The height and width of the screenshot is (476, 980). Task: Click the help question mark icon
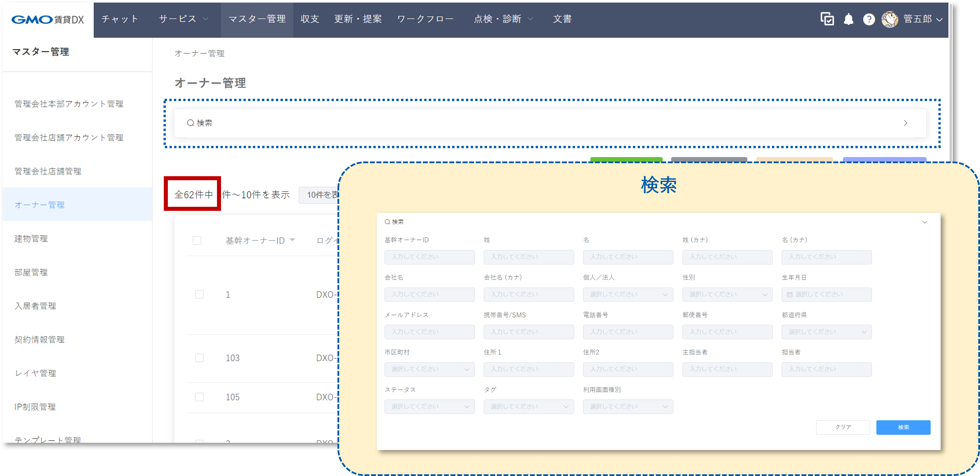point(869,19)
